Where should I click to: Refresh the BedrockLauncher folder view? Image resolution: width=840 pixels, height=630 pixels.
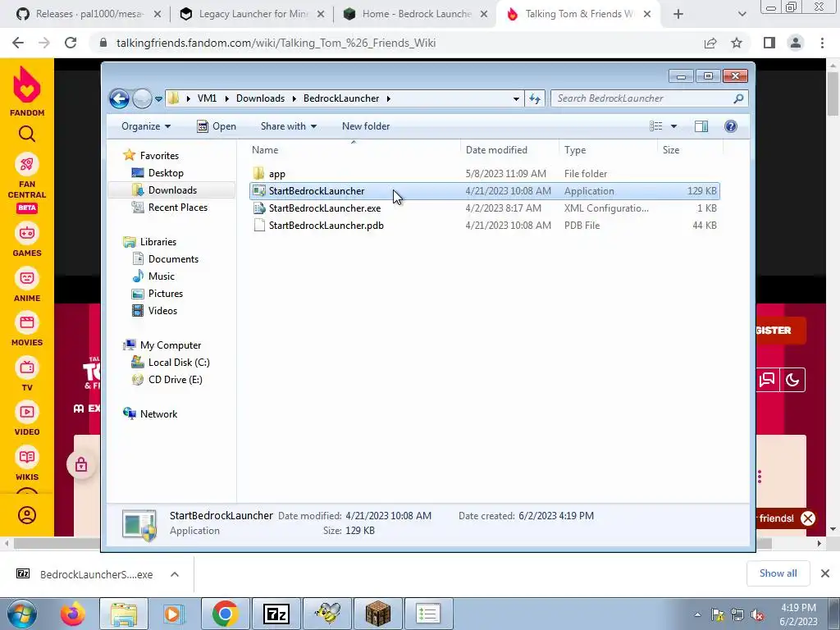(535, 98)
